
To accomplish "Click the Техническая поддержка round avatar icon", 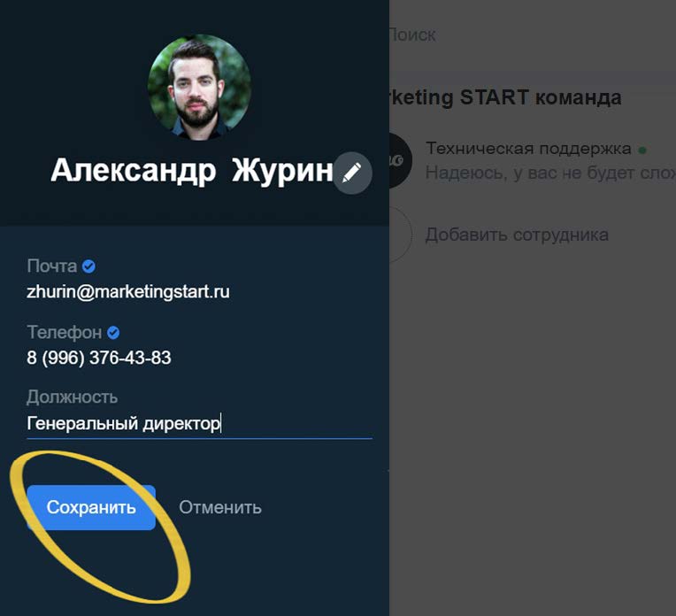I will pyautogui.click(x=400, y=160).
